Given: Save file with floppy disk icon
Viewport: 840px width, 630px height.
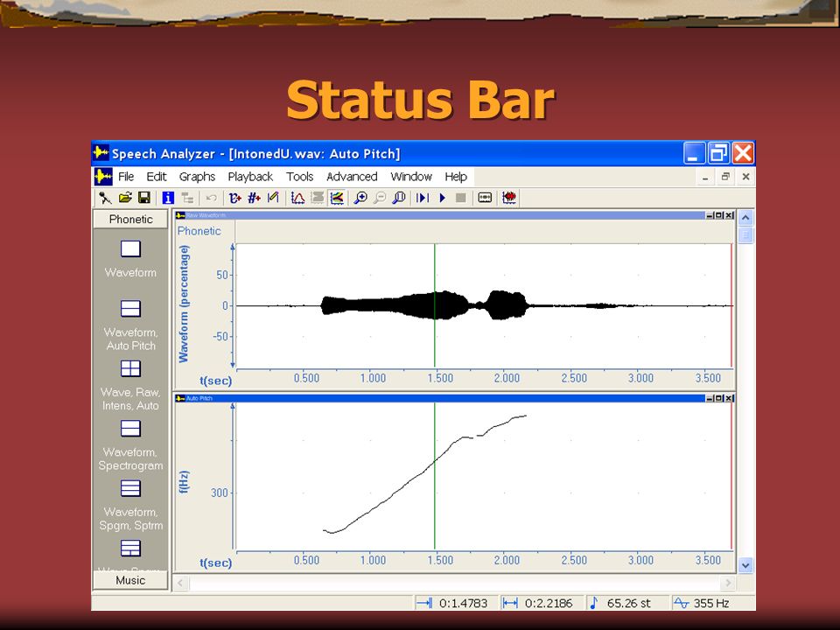Looking at the screenshot, I should (x=144, y=198).
